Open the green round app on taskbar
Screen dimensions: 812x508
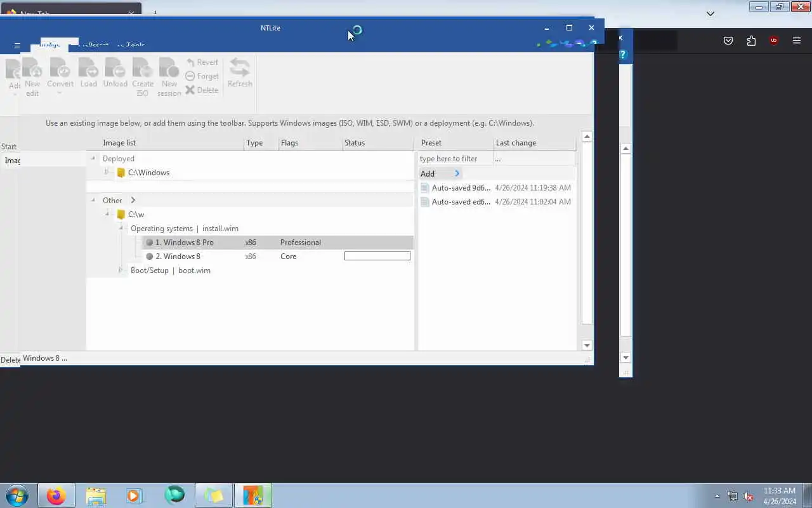[174, 495]
